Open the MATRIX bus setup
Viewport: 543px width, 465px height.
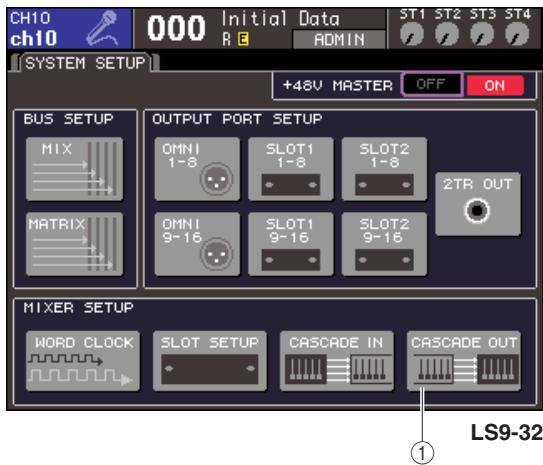pyautogui.click(x=74, y=244)
